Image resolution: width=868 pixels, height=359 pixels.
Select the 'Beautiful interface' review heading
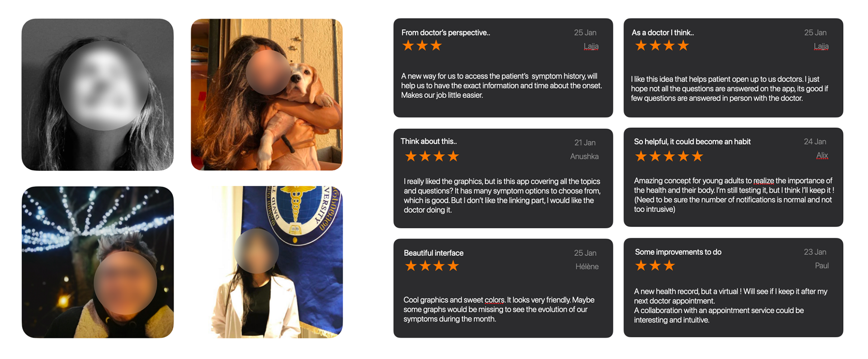click(434, 253)
